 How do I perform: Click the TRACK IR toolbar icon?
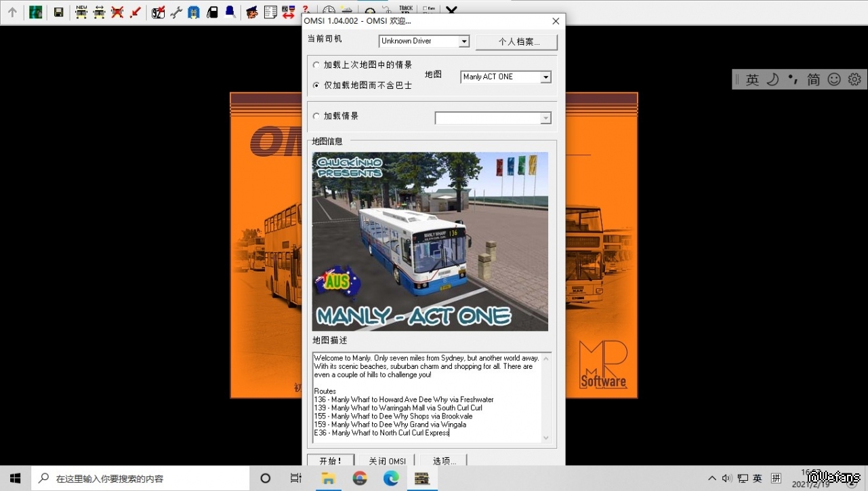tap(406, 9)
